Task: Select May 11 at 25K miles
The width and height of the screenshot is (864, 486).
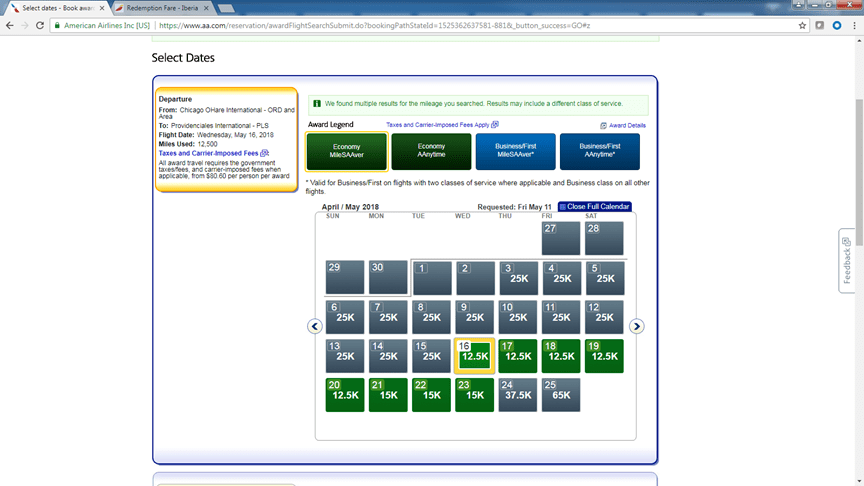Action: pos(561,317)
